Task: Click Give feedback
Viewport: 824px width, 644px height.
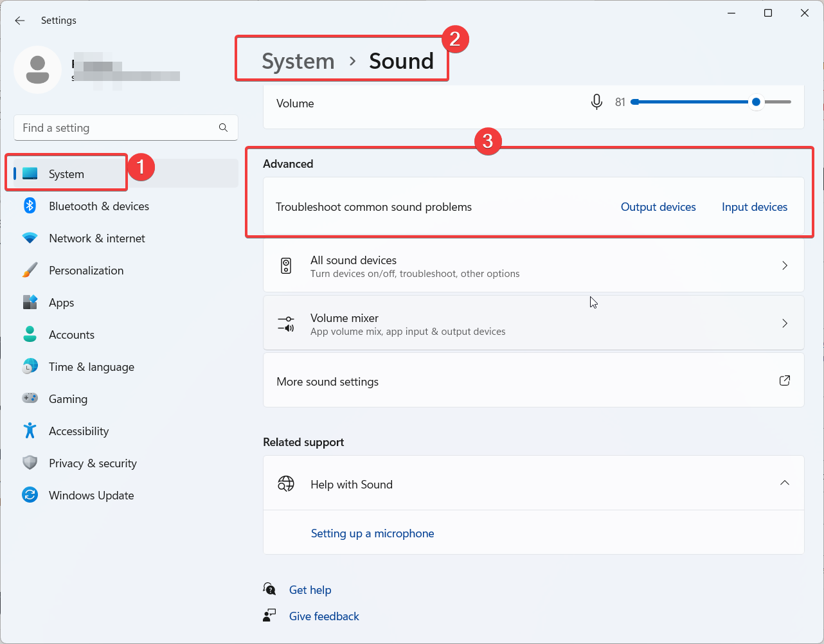Action: click(324, 616)
